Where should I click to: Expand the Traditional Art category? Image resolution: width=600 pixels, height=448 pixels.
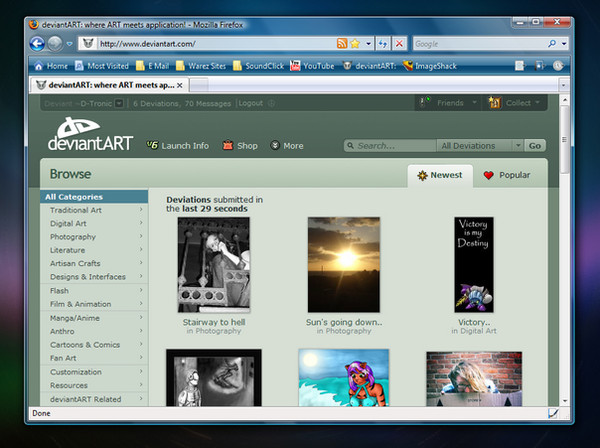(141, 210)
